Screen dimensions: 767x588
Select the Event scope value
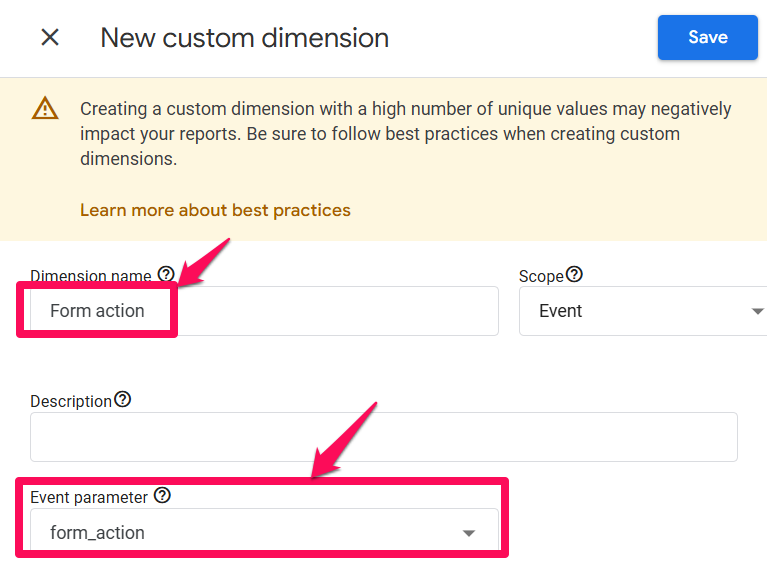coord(561,311)
